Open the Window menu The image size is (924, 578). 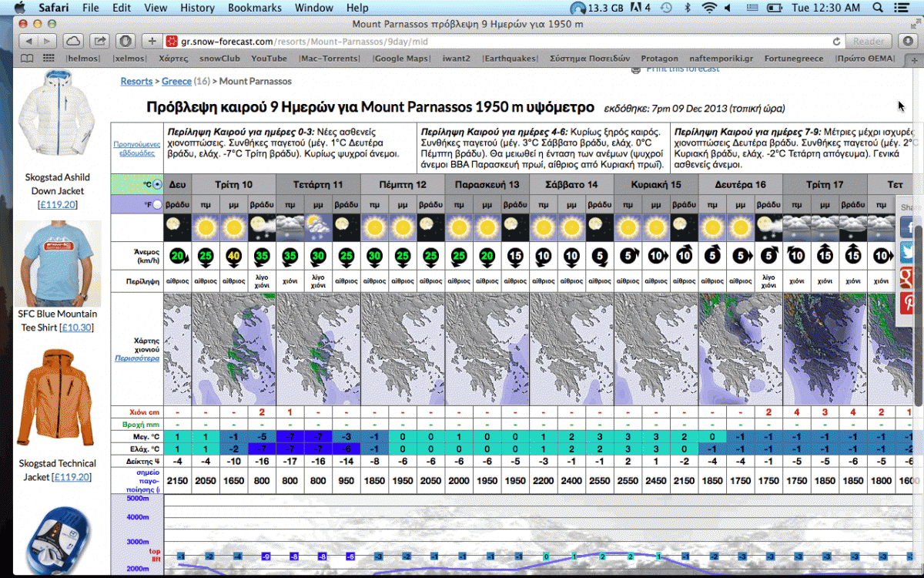(314, 8)
